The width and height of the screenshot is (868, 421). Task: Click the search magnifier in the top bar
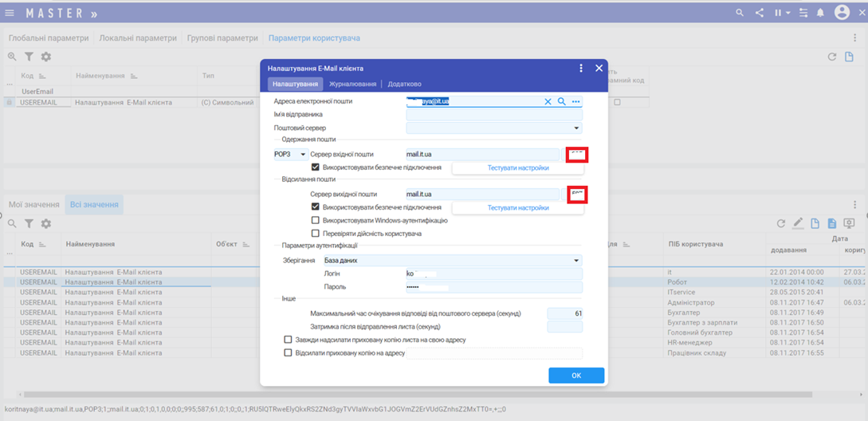click(x=740, y=13)
